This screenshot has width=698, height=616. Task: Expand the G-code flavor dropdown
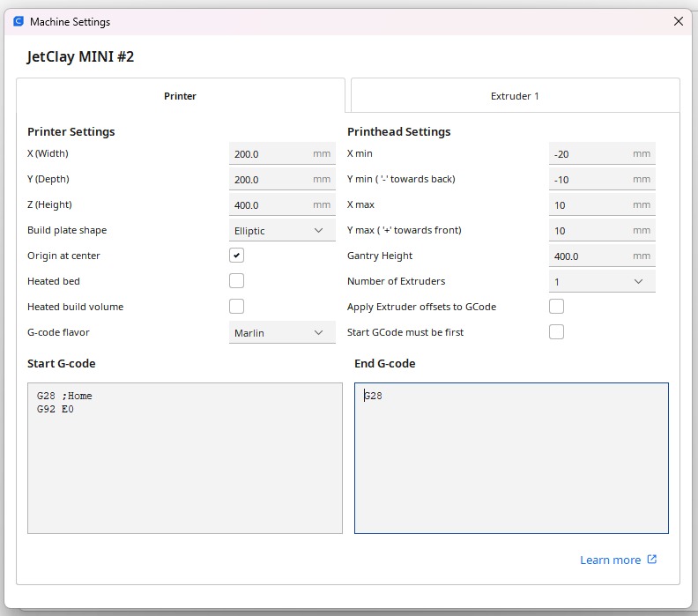[x=281, y=333]
